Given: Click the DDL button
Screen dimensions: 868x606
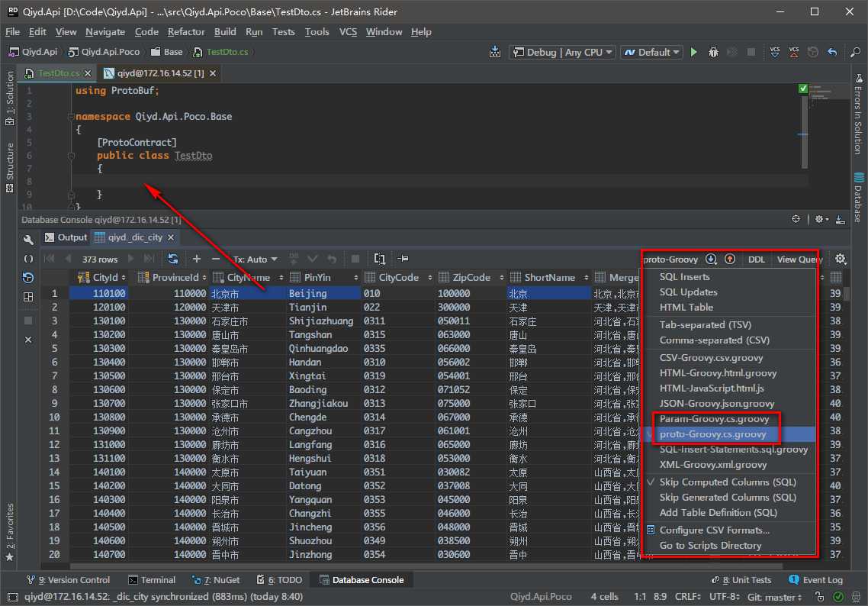Looking at the screenshot, I should pos(756,259).
